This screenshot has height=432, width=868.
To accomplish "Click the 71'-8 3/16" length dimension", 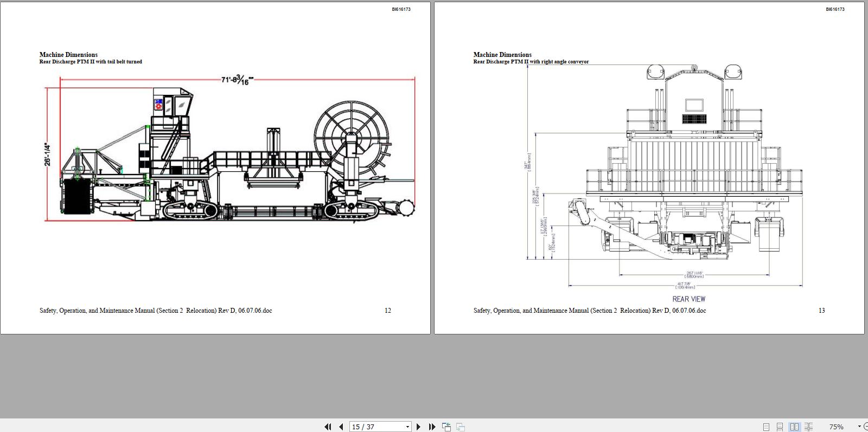I will pos(237,80).
